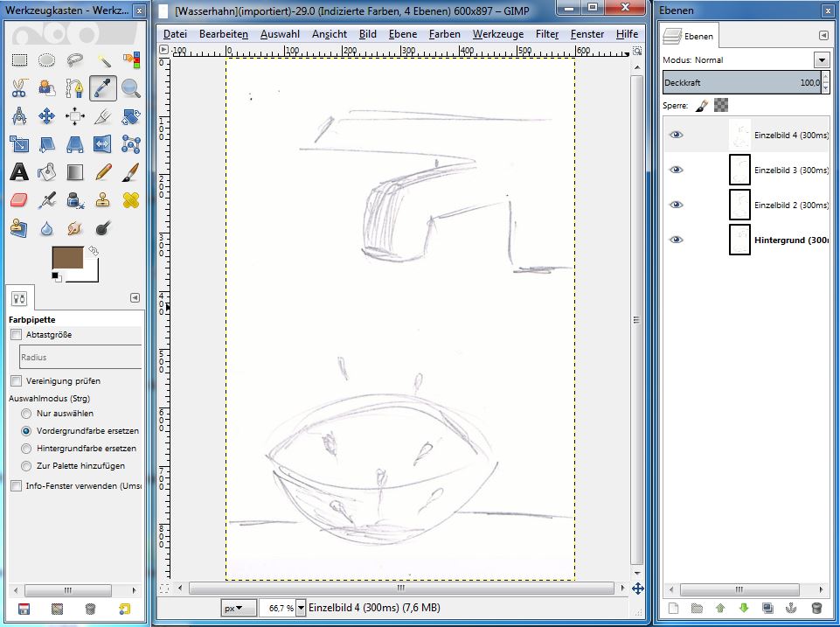Choose the Clone stamp tool
The image size is (840, 627).
pos(105,200)
